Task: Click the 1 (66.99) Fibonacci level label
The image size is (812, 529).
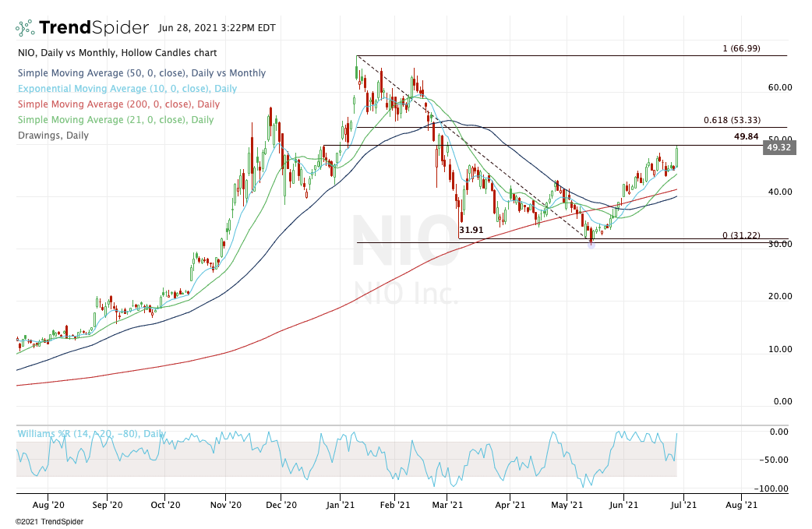Action: [x=741, y=48]
